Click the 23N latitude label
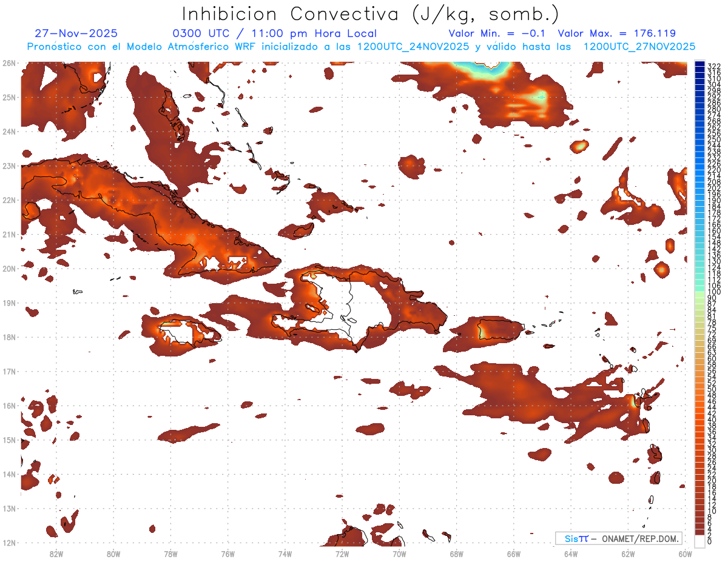Viewport: 728px width, 562px height. [9, 166]
